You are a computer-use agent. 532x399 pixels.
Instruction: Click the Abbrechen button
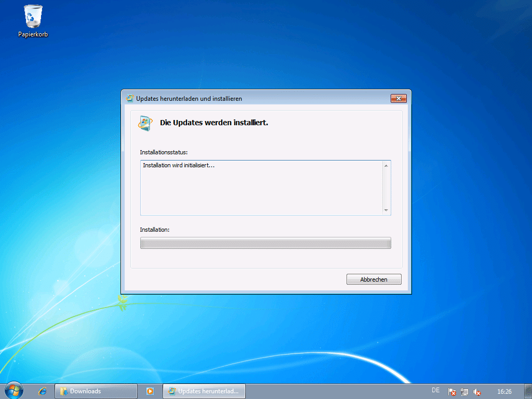pyautogui.click(x=374, y=279)
